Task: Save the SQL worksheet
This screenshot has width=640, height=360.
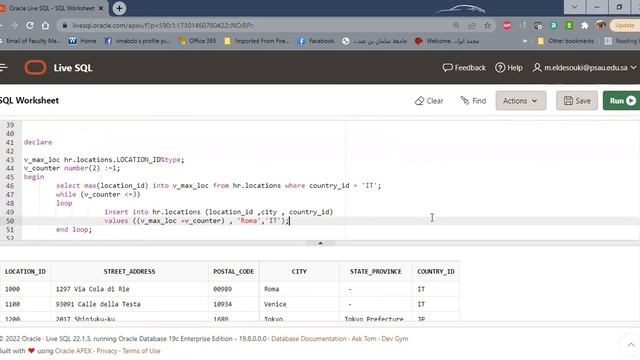Action: [577, 100]
